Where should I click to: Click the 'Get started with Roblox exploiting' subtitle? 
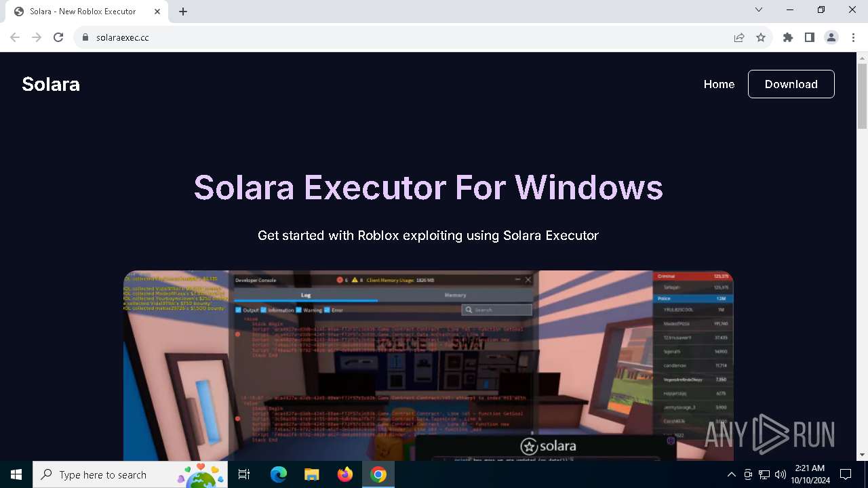(428, 235)
